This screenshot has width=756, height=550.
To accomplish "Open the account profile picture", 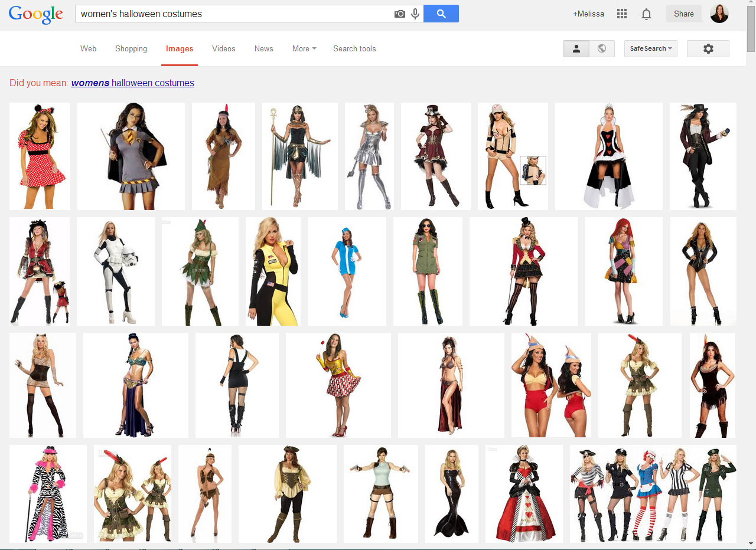I will click(x=719, y=14).
